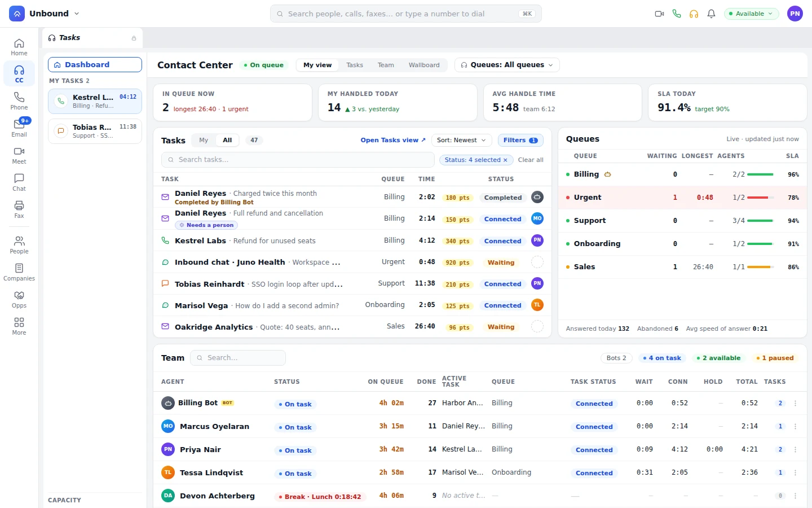Viewport: 812px width, 508px height.
Task: Go to Home in the sidebar
Action: pyautogui.click(x=19, y=47)
